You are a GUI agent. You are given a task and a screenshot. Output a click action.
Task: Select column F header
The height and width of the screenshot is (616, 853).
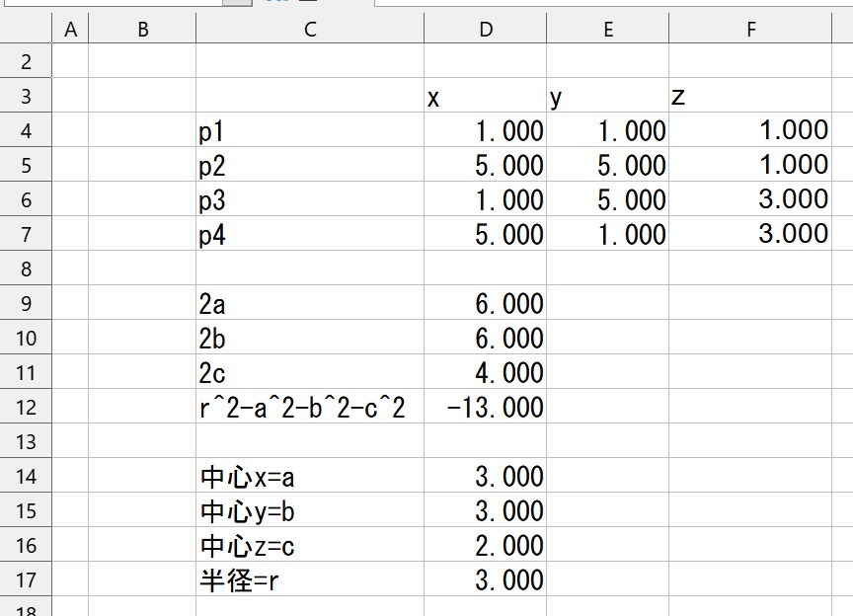[x=750, y=29]
